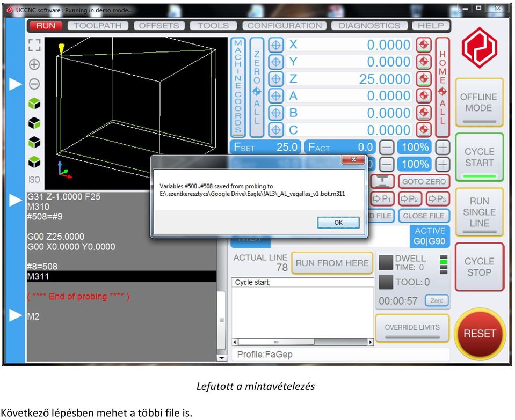This screenshot has height=420, width=515.
Task: Zoom in the toolpath view
Action: [34, 64]
